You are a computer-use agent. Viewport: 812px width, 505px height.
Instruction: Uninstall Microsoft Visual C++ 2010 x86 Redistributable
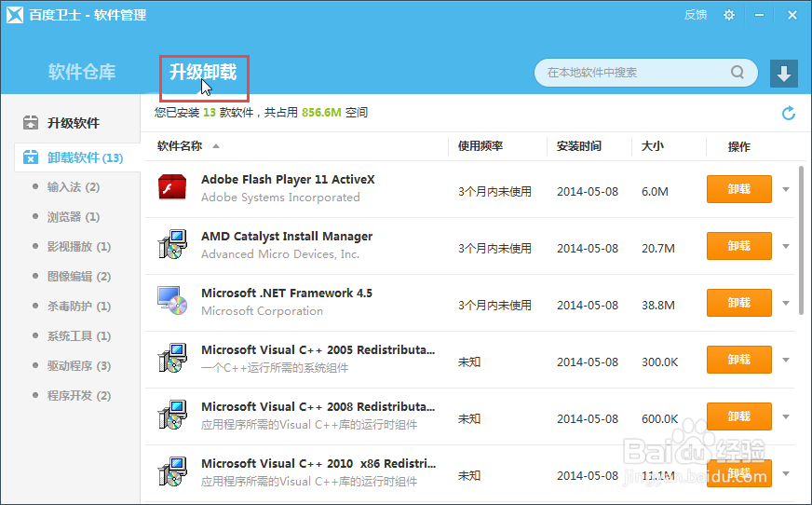click(739, 473)
